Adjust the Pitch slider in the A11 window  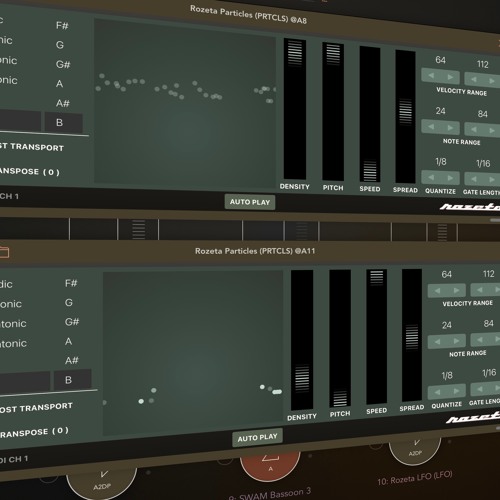pos(340,338)
